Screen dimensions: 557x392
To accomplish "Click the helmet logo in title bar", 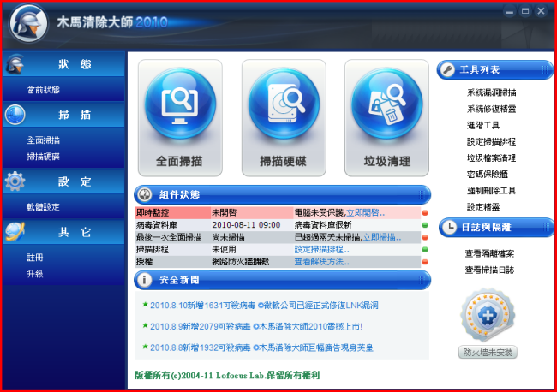I will click(27, 23).
